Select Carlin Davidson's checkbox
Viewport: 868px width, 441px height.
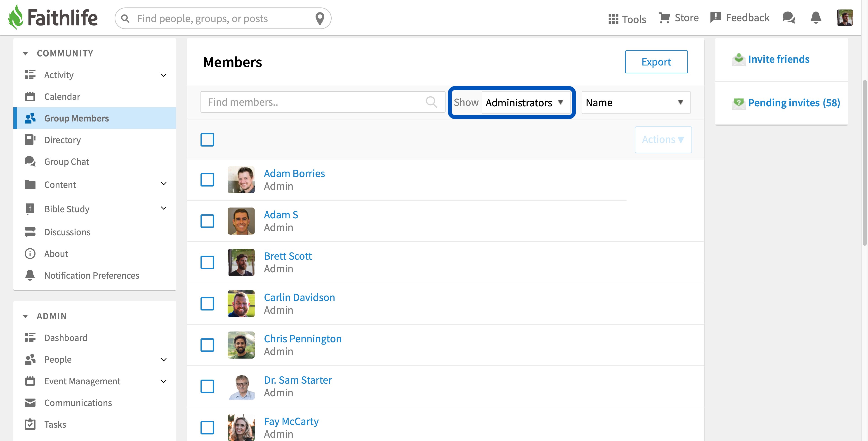(x=207, y=304)
